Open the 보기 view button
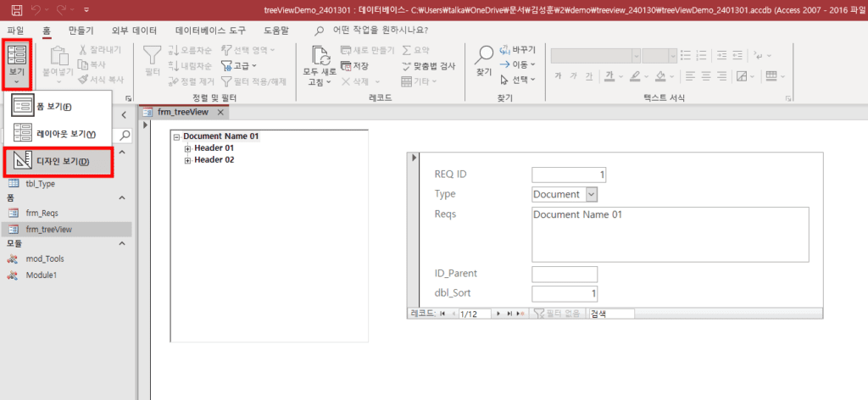Image resolution: width=868 pixels, height=400 pixels. (x=17, y=64)
